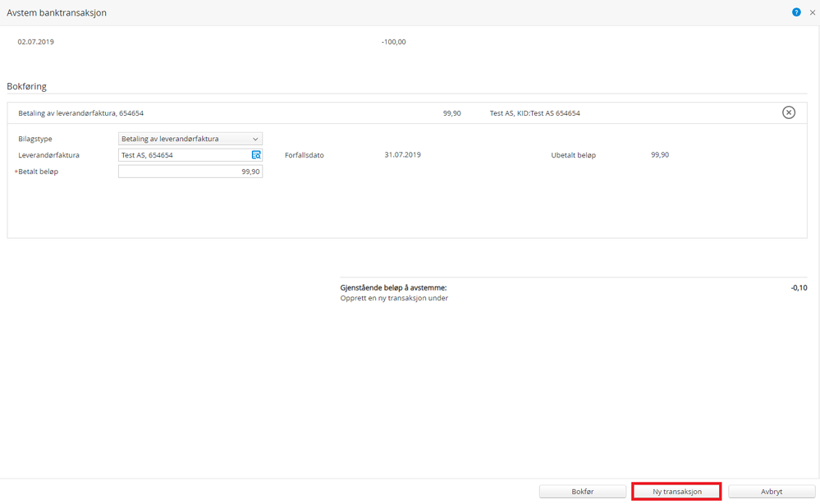Click the transaction date 02.07.2019
820x504 pixels.
35,42
